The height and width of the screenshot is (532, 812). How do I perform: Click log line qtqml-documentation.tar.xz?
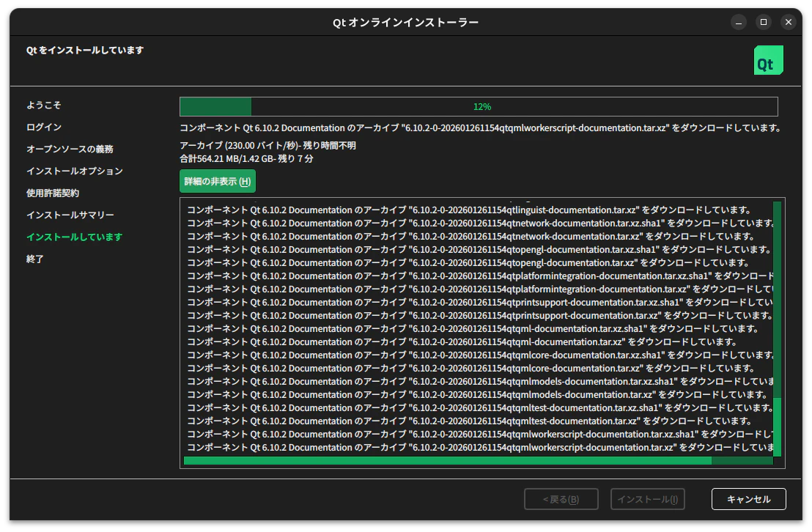click(x=462, y=342)
